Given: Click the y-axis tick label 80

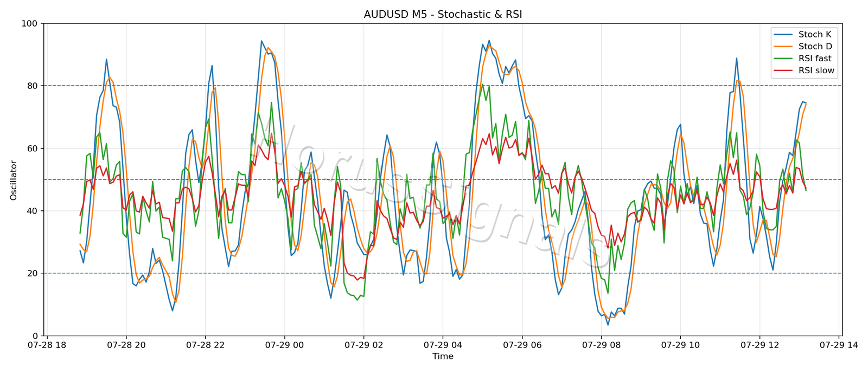Looking at the screenshot, I should click(32, 86).
